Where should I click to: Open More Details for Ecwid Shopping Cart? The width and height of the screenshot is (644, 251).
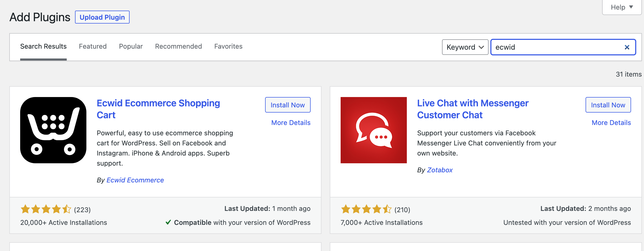291,123
